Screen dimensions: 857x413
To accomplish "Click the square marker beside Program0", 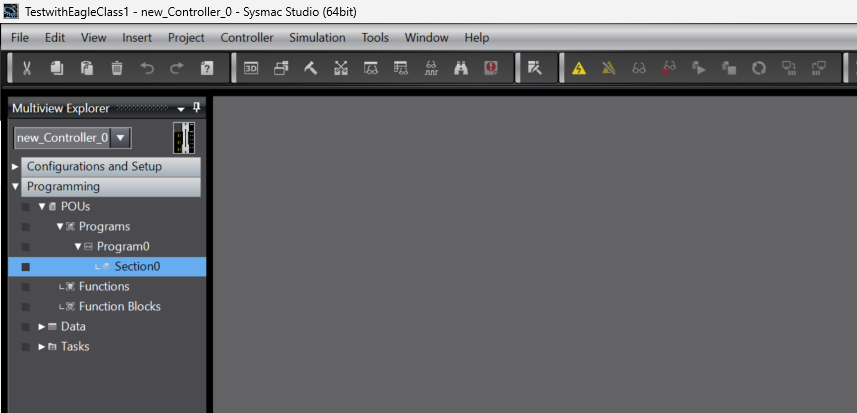I will point(26,247).
